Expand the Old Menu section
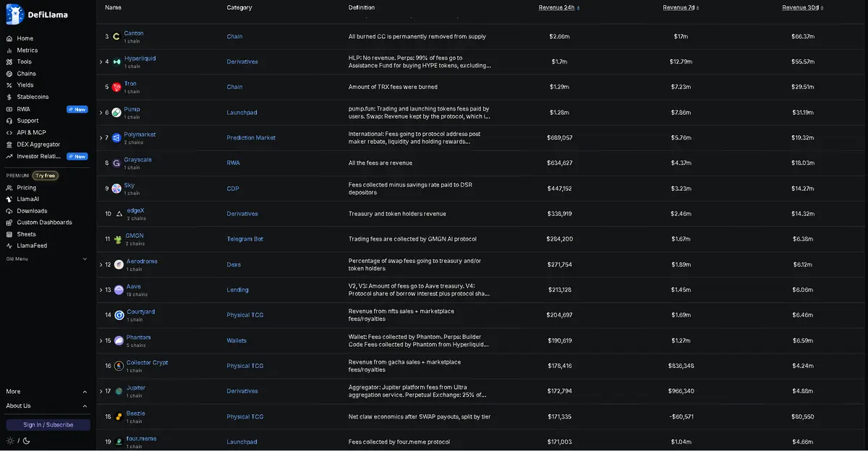 84,259
